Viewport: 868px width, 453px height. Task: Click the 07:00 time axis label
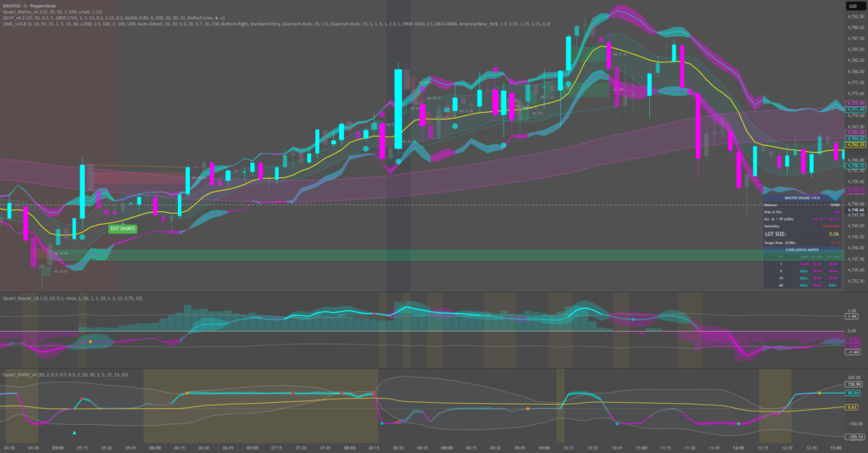(252, 447)
